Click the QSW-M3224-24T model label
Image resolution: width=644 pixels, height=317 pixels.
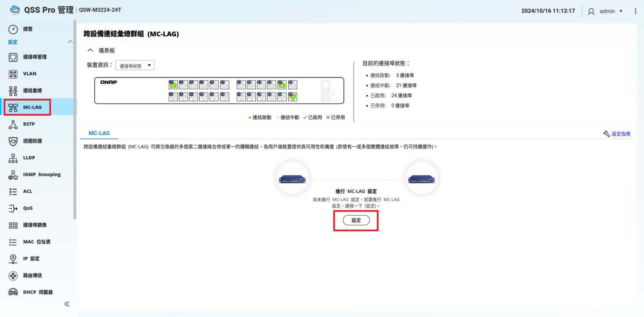click(100, 10)
